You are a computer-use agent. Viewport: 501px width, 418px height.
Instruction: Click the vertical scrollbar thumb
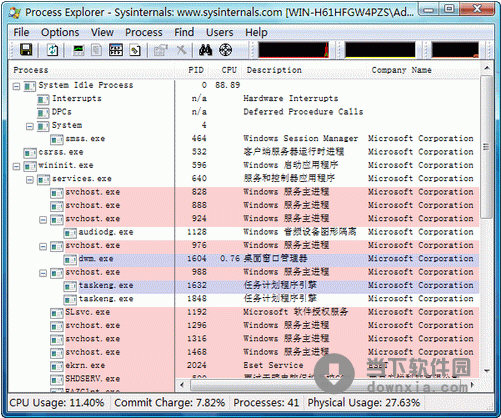(x=487, y=147)
